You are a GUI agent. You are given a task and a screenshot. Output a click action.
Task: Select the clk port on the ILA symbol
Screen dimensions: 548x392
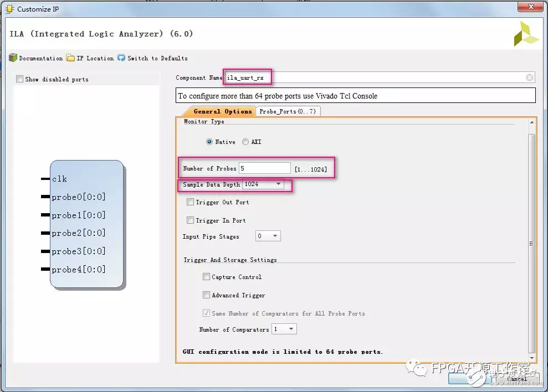click(x=59, y=179)
